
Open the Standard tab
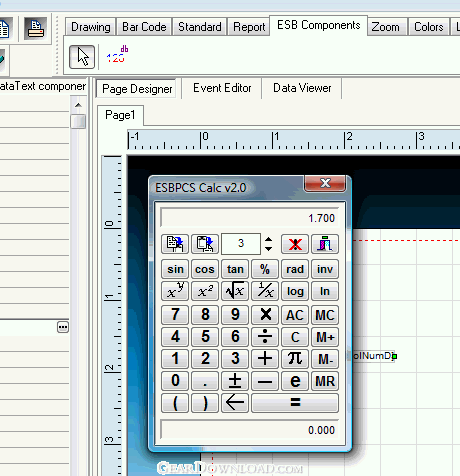[x=200, y=27]
